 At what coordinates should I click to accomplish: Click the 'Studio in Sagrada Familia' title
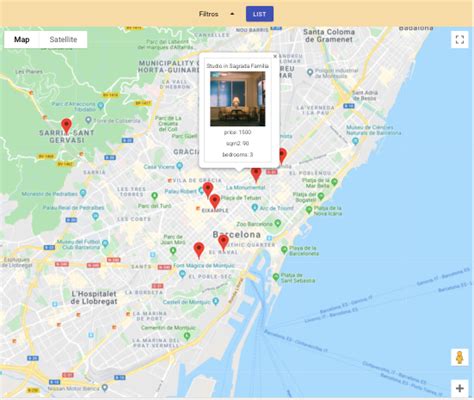click(x=238, y=66)
